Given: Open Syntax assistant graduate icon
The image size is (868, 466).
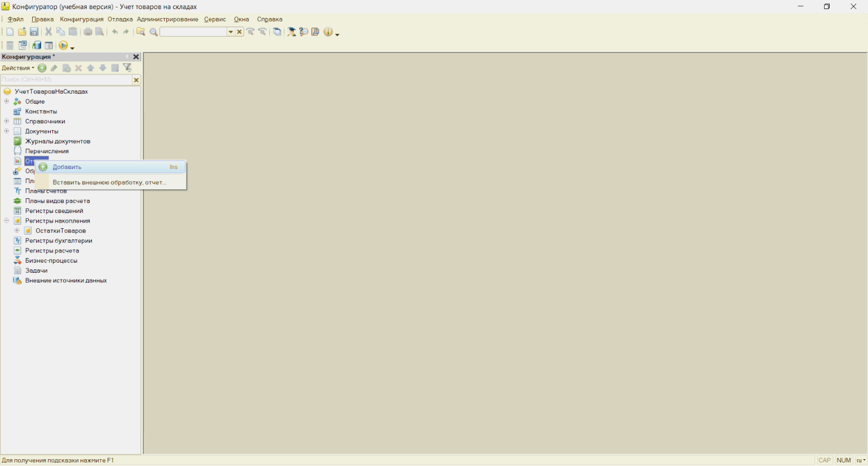Looking at the screenshot, I should tap(292, 32).
